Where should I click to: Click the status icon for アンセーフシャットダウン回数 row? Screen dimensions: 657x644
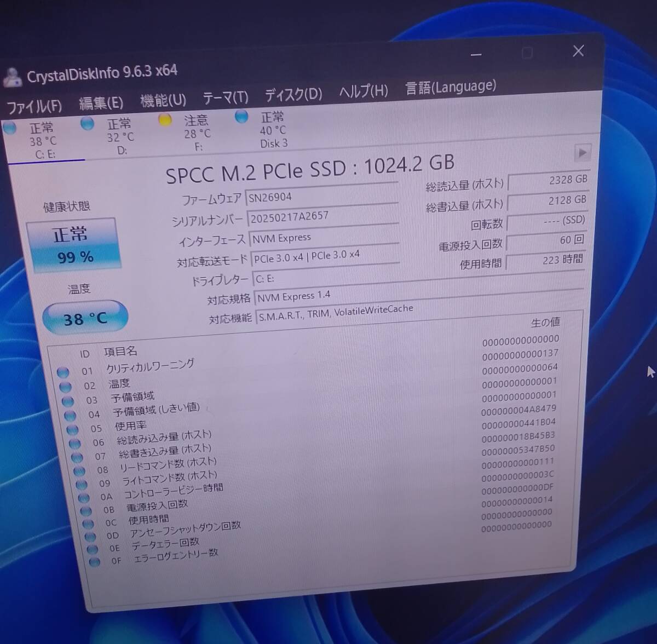point(90,537)
